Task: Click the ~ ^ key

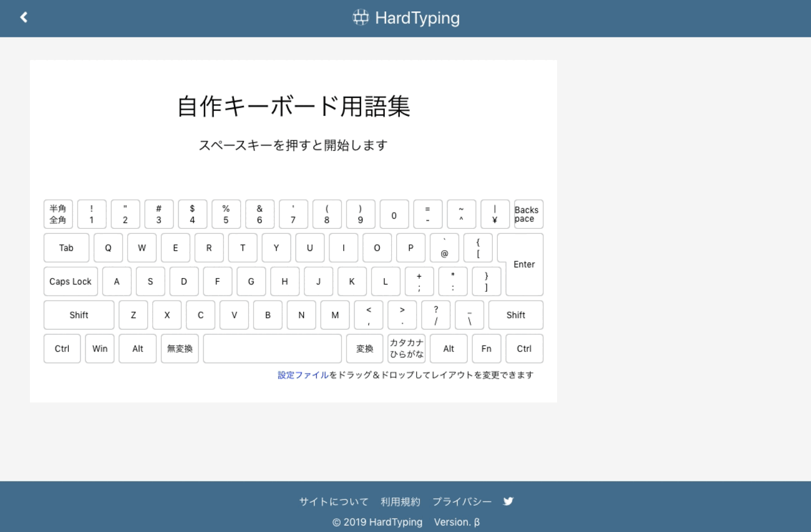Action: 462,215
